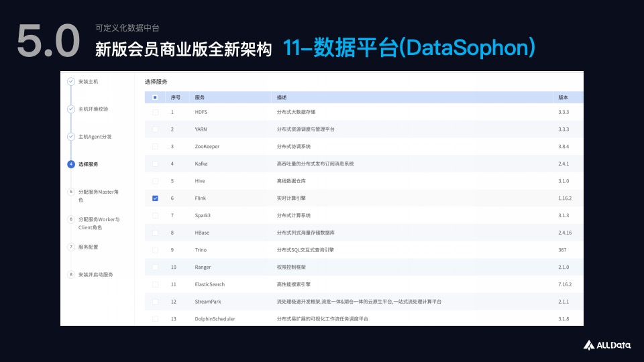This screenshot has height=362, width=644.
Task: Check the ZooKeeper service checkbox
Action: click(155, 147)
